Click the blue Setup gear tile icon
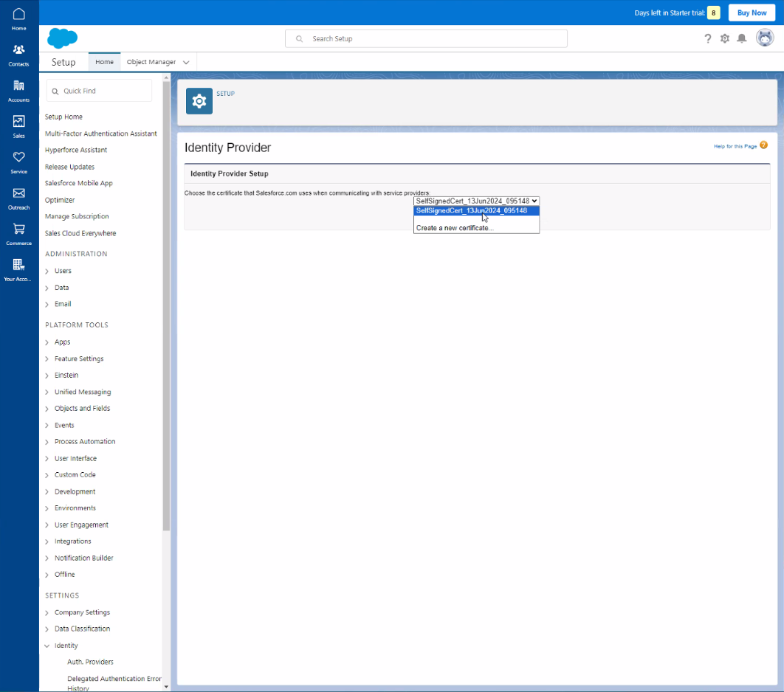 tap(199, 101)
